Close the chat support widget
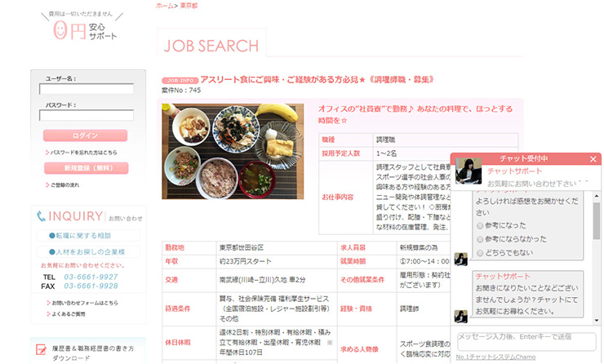The image size is (604, 364). [593, 158]
